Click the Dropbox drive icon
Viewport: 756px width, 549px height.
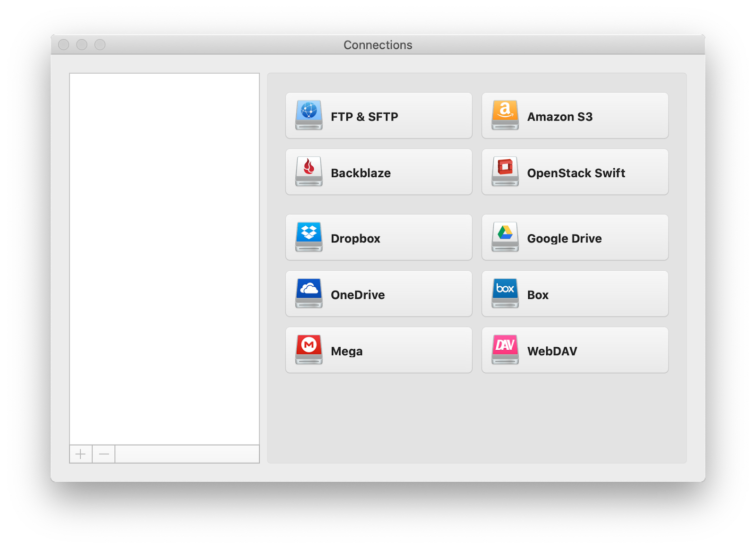[309, 237]
